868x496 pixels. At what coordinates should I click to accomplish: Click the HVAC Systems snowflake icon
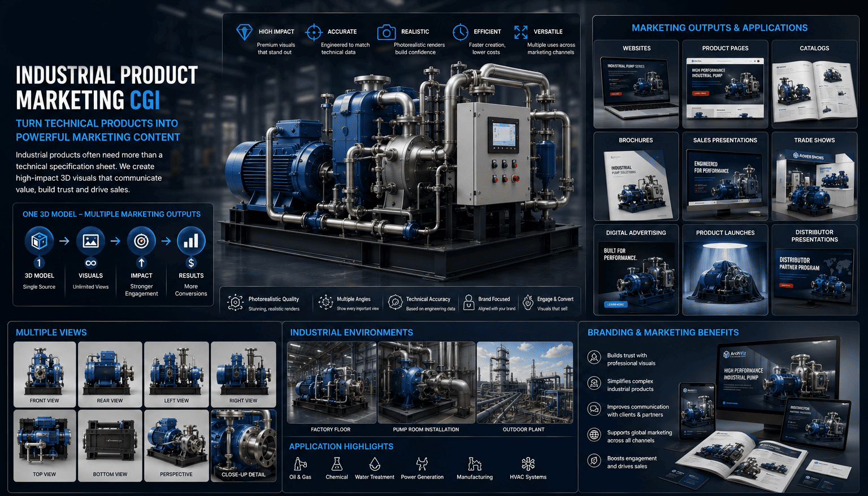coord(528,464)
